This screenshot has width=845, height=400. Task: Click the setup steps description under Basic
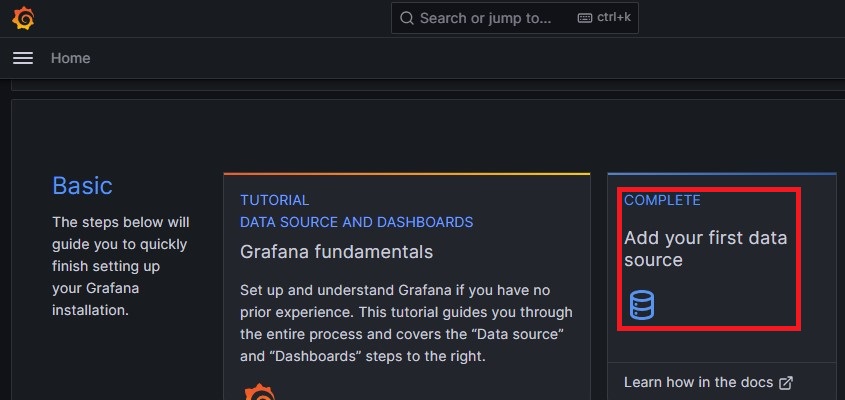point(120,266)
